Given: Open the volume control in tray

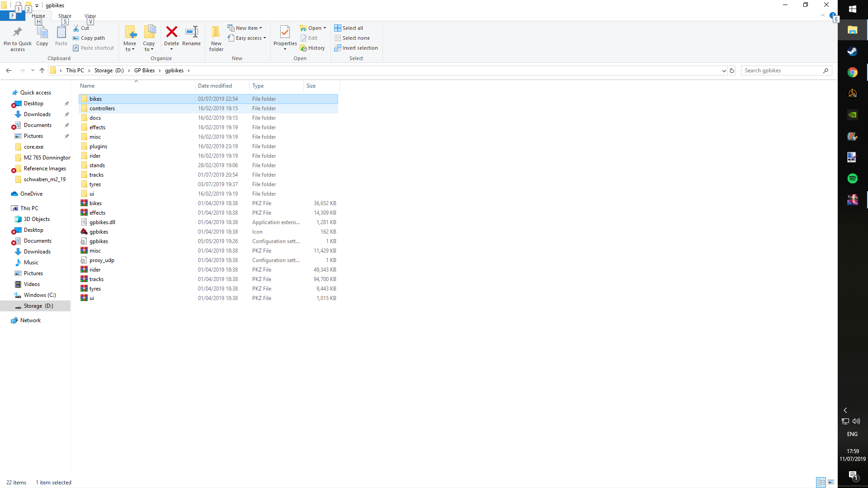Looking at the screenshot, I should click(x=856, y=421).
